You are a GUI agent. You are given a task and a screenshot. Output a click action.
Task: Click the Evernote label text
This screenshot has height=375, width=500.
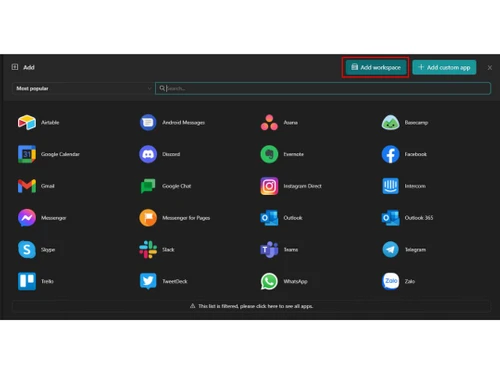click(294, 154)
